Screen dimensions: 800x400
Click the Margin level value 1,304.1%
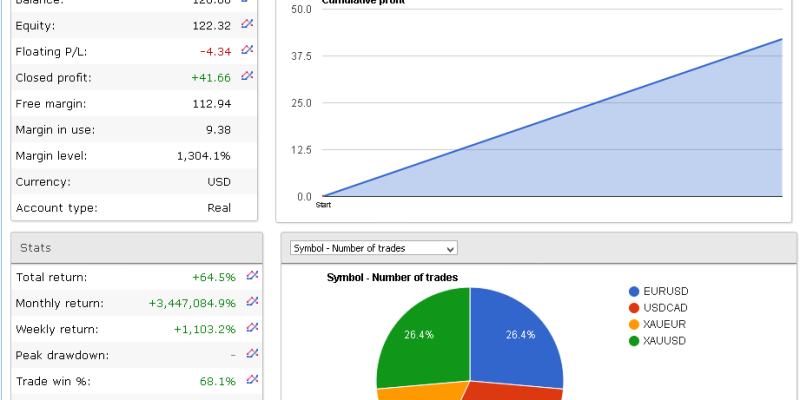(x=204, y=156)
